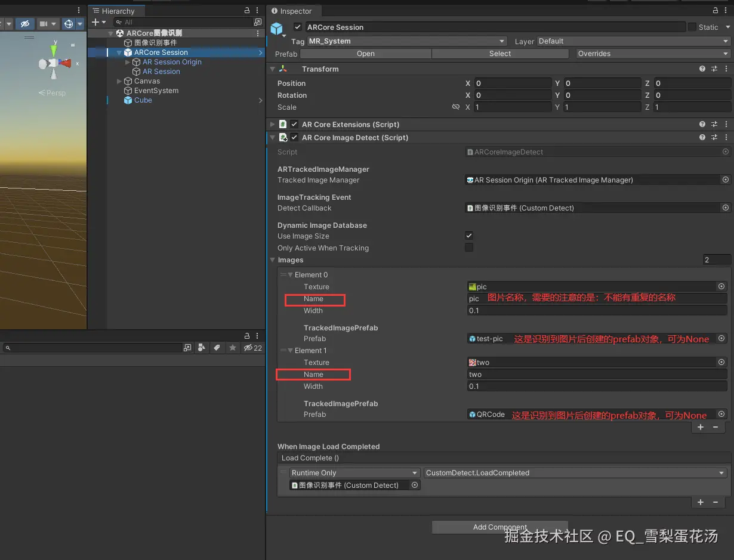734x560 pixels.
Task: Disable the AR Core Extensions script checkbox
Action: [x=294, y=125]
